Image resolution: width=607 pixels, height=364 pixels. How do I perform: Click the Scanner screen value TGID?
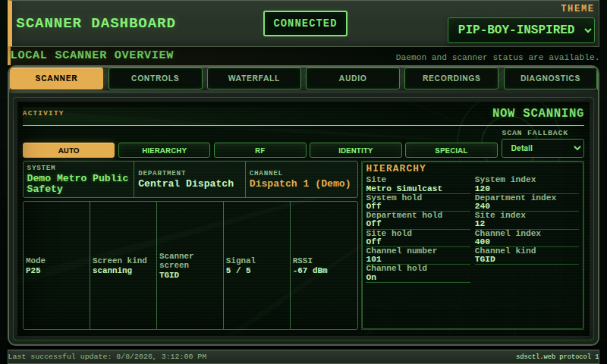coord(169,275)
